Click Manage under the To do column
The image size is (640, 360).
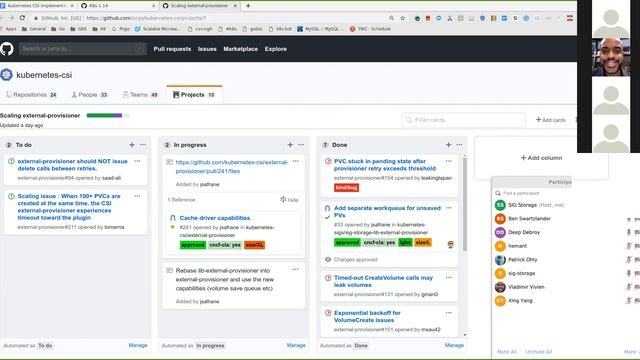pos(138,345)
